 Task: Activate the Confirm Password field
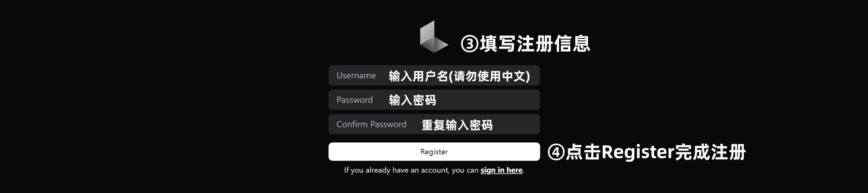click(x=434, y=124)
